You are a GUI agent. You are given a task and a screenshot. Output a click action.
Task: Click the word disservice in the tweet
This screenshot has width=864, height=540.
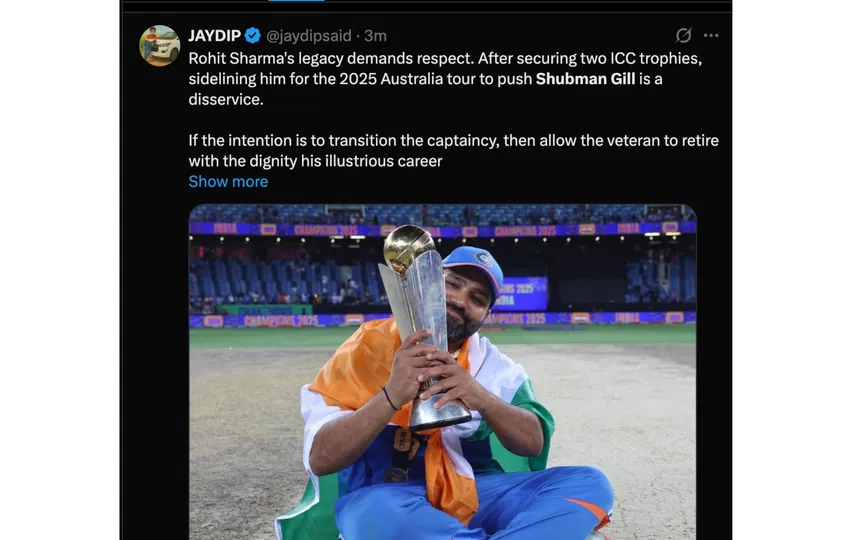[226, 99]
